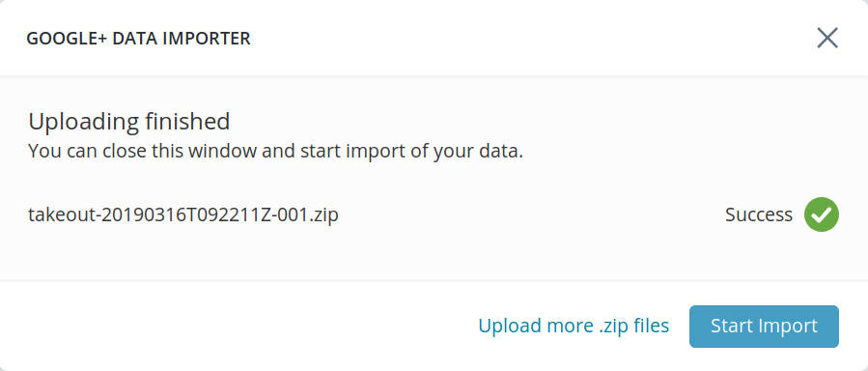This screenshot has height=371, width=868.
Task: Start the import of uploaded data
Action: coord(764,327)
